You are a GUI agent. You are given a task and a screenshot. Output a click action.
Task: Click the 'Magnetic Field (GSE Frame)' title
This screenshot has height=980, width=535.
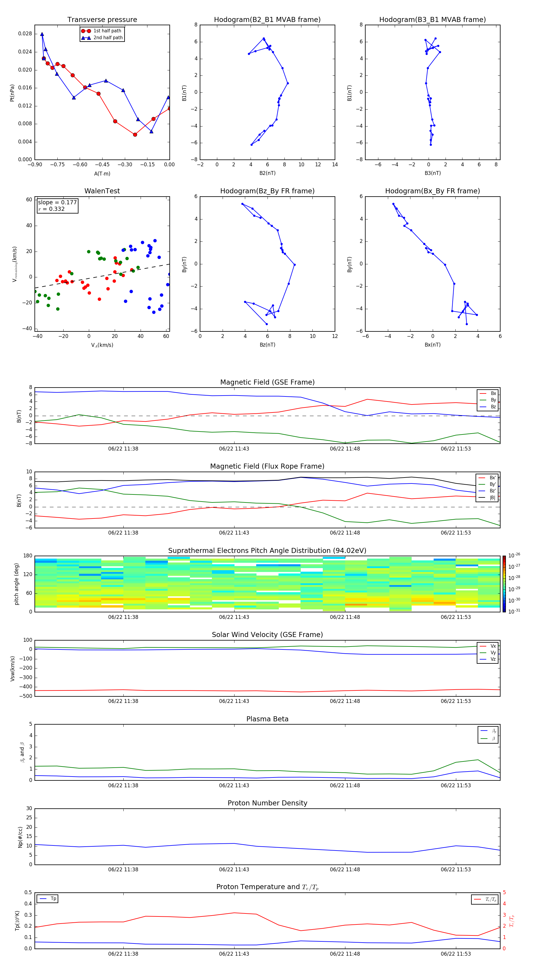pos(267,382)
